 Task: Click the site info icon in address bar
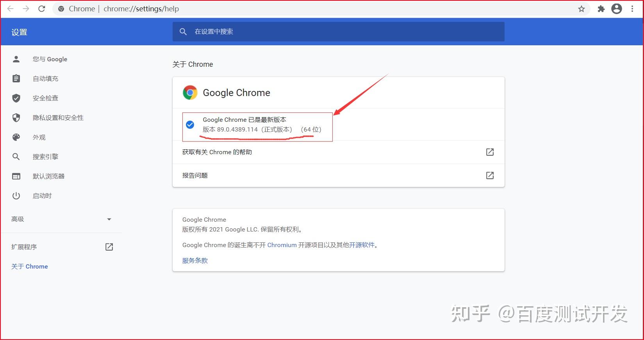(x=61, y=9)
